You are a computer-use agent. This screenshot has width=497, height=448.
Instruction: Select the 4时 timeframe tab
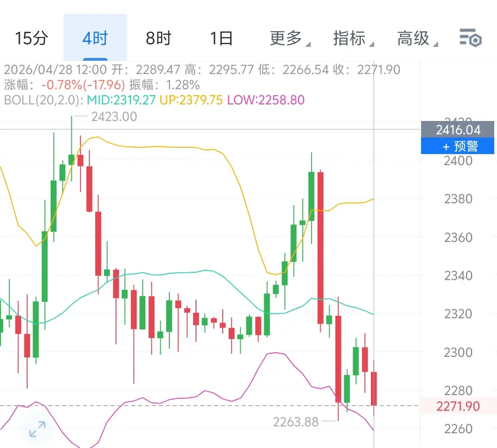tap(95, 38)
